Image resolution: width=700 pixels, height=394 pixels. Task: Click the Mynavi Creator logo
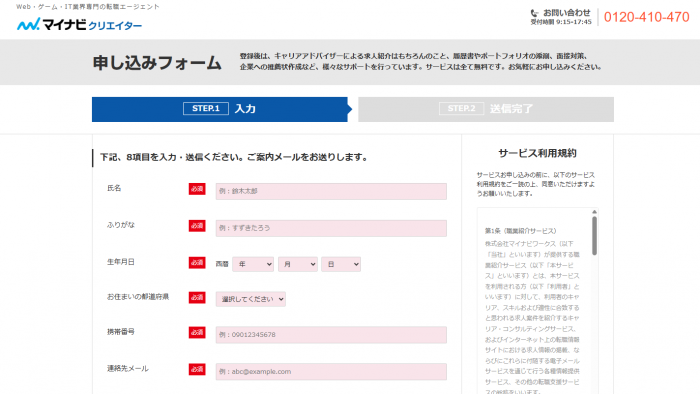click(x=79, y=24)
